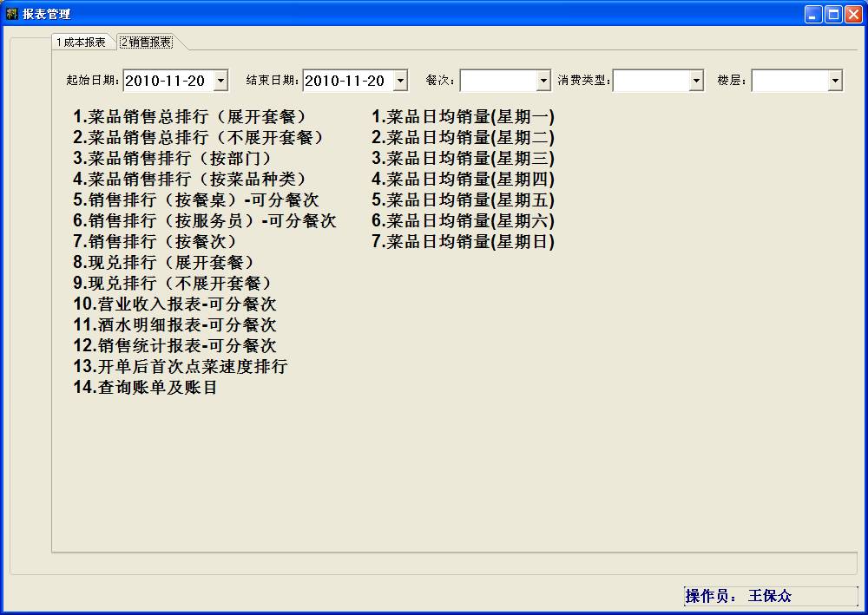Expand the 结束日期 date dropdown arrow

tap(400, 81)
